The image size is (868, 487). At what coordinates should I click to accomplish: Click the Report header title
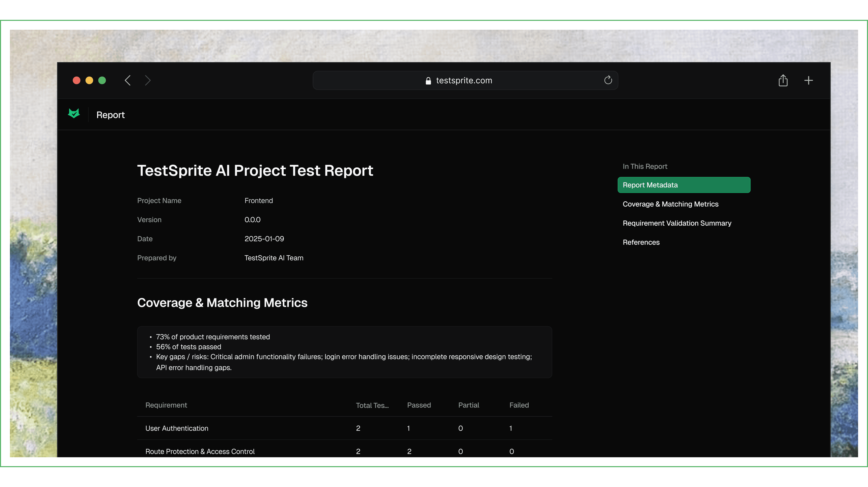[110, 115]
